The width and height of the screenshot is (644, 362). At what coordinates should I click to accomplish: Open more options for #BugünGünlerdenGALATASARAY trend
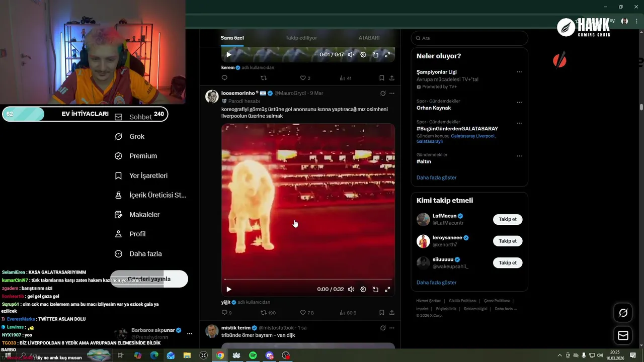(x=519, y=123)
